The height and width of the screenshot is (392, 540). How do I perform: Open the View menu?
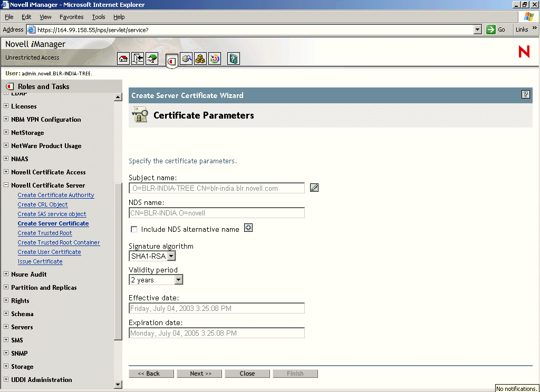[x=45, y=17]
